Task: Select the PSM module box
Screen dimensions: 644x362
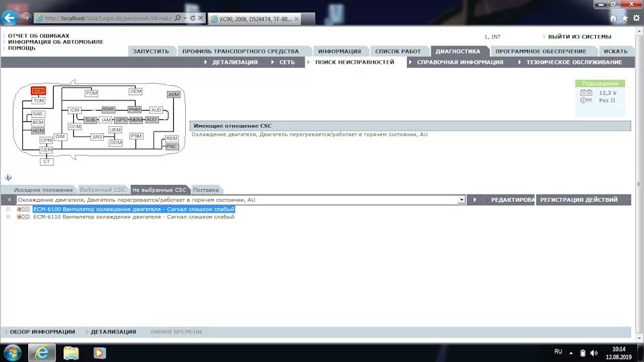Action: [x=136, y=136]
